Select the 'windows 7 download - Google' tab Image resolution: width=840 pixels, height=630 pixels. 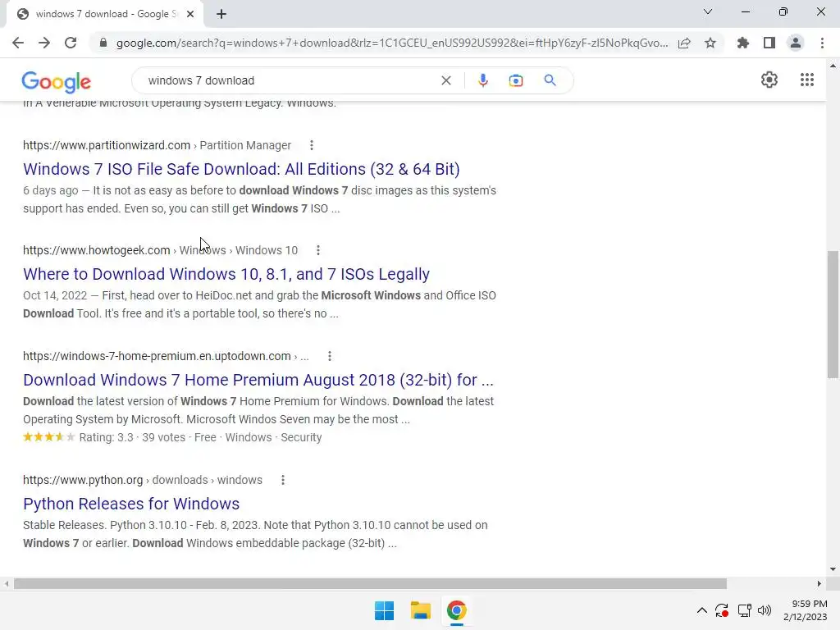(x=105, y=14)
